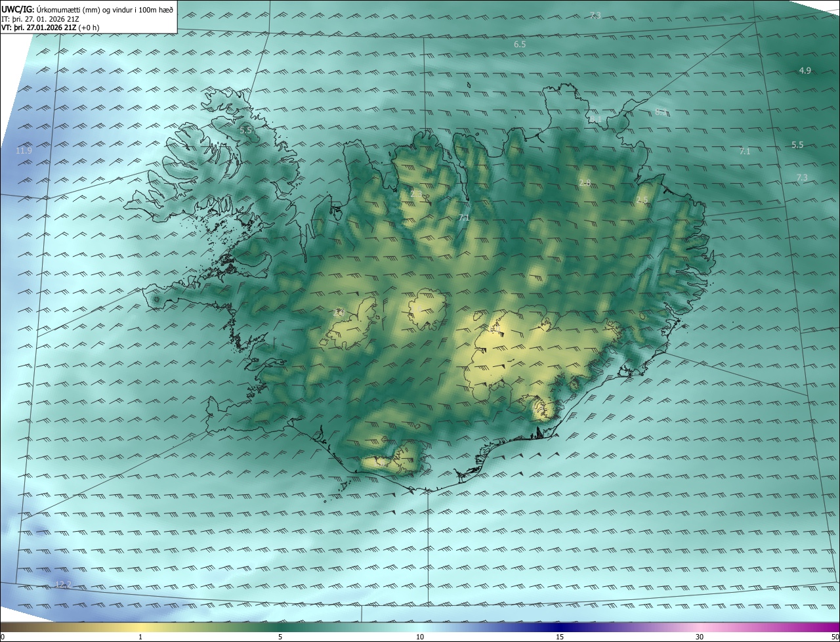The image size is (840, 642).
Task: Click the 'UWC/IG: Úrkomumætti (mm)' title line
Action: [x=87, y=9]
